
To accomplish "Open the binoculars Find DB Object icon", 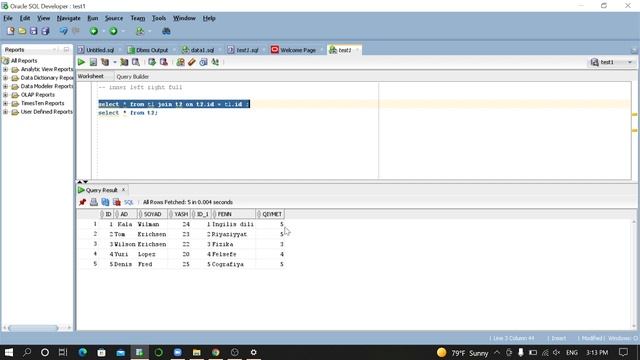I will [x=166, y=31].
